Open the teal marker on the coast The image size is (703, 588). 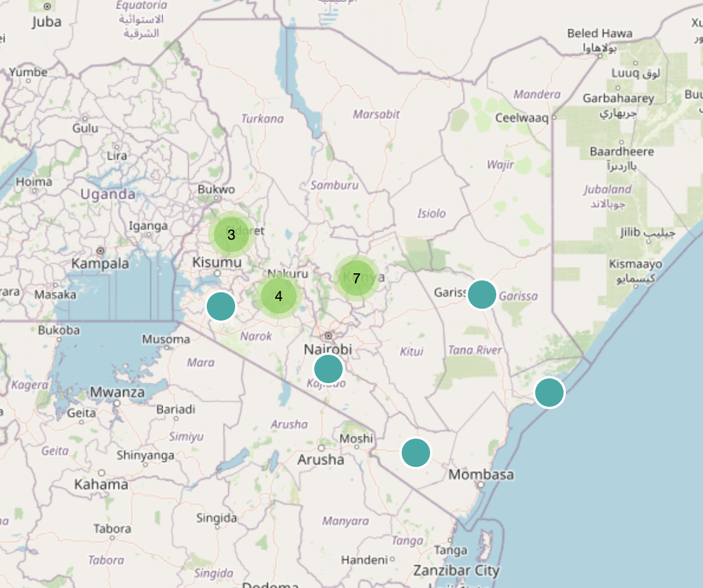point(549,393)
